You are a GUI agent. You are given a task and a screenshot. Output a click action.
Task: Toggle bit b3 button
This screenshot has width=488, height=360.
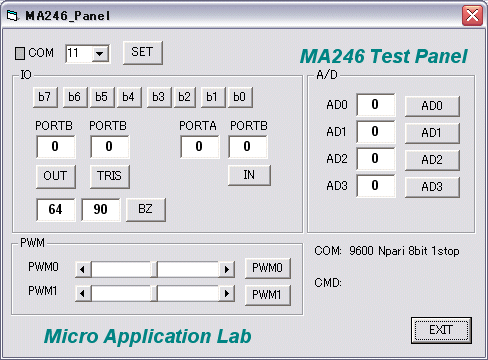(x=159, y=97)
